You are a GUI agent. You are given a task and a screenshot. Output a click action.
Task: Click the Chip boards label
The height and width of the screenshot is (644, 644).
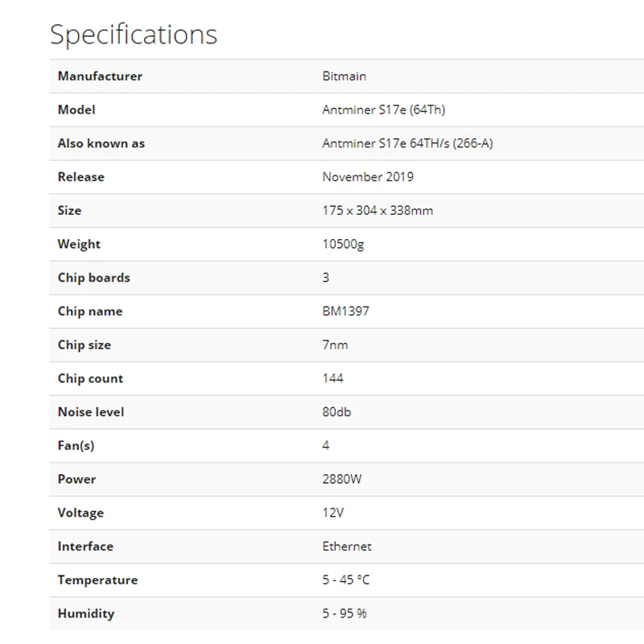(93, 278)
